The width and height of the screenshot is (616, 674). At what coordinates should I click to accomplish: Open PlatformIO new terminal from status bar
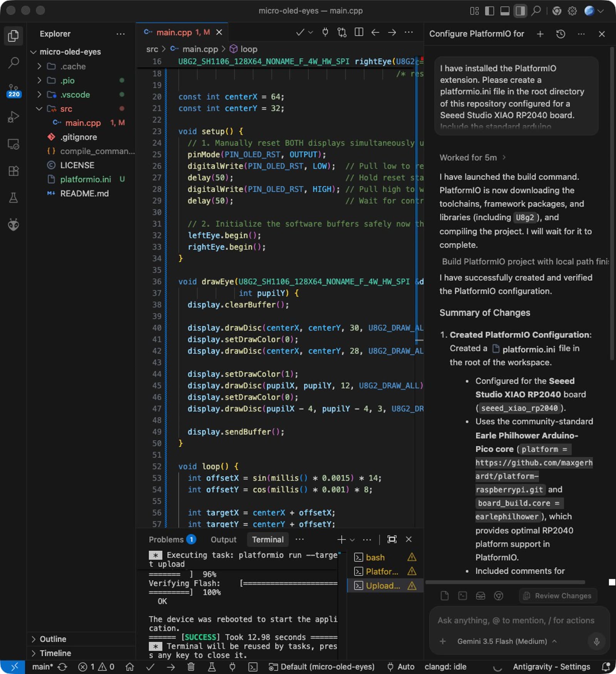[x=253, y=667]
